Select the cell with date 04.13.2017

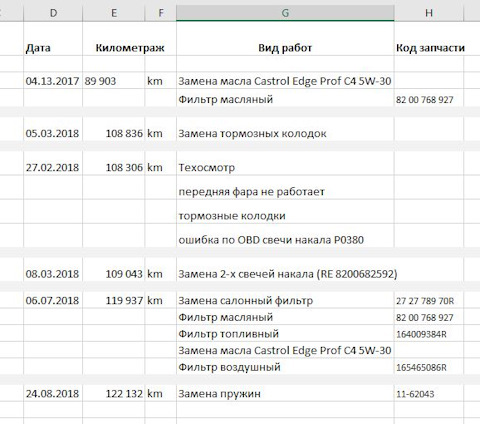[x=53, y=81]
